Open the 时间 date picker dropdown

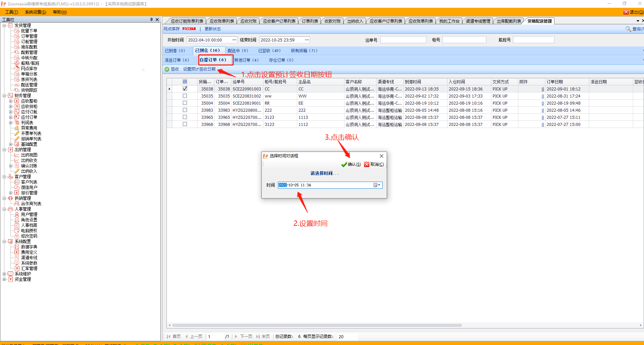pos(377,185)
